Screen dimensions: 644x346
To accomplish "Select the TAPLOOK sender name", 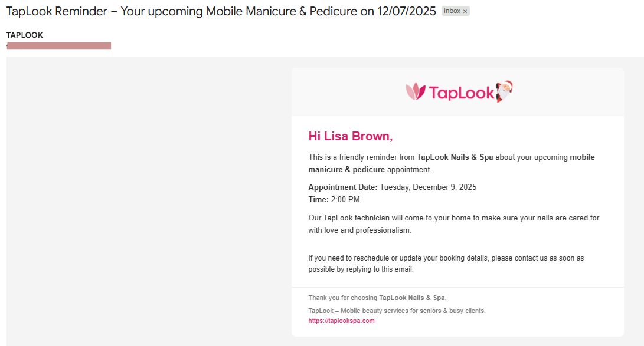I will [25, 35].
